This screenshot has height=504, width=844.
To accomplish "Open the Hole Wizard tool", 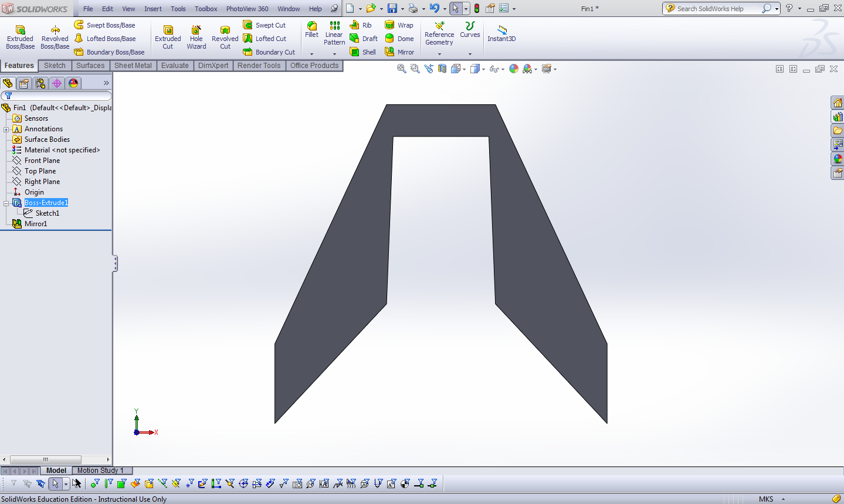I will click(196, 37).
